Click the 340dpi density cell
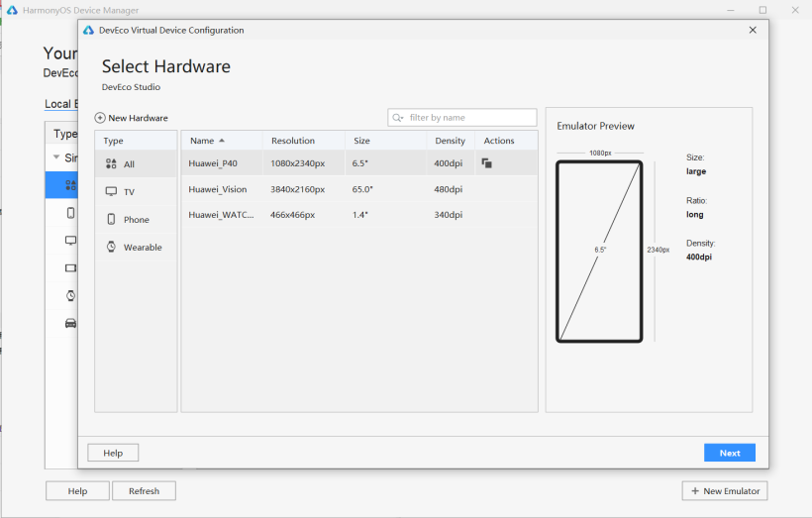This screenshot has height=518, width=812. click(x=449, y=215)
